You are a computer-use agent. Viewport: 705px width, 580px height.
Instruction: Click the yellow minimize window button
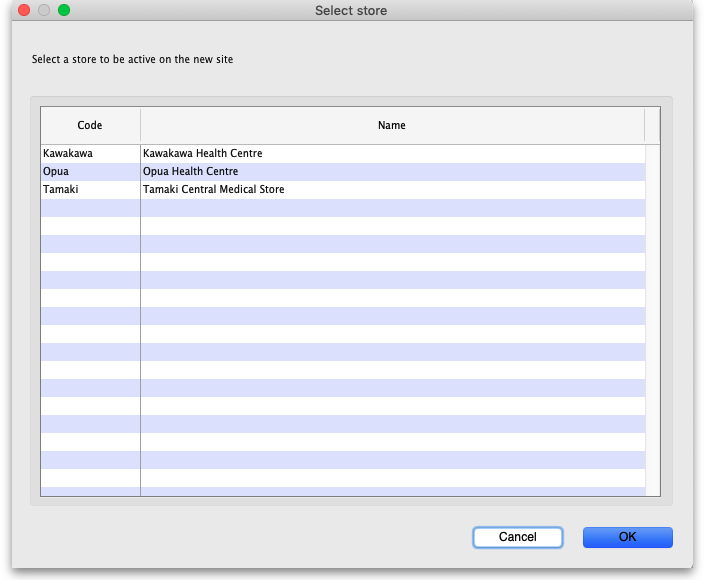pyautogui.click(x=44, y=10)
